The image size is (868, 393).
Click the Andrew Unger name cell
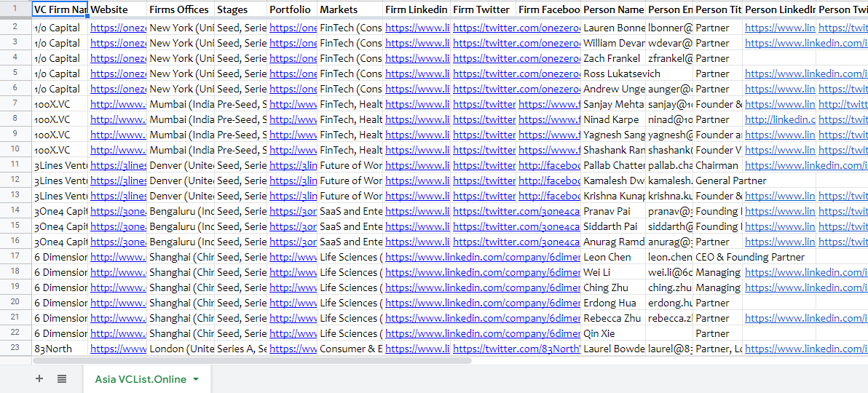click(613, 89)
